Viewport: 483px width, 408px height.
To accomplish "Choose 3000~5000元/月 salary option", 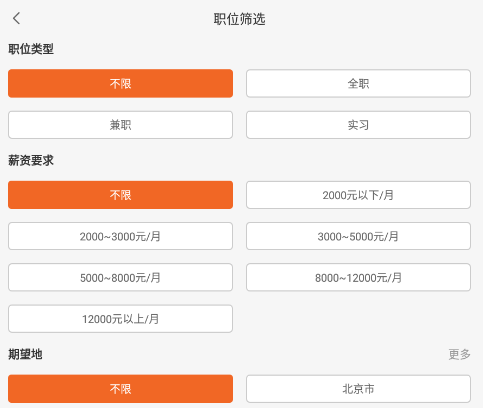I will pos(358,236).
